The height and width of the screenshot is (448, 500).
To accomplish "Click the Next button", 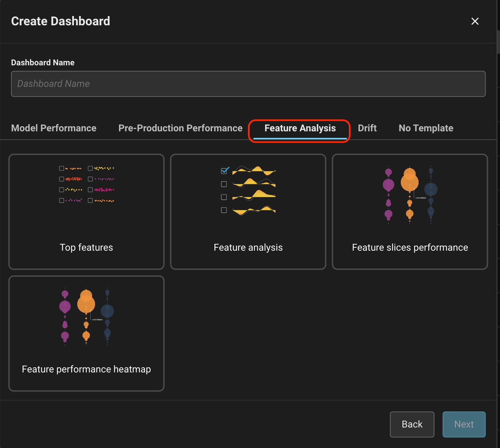I will click(464, 424).
